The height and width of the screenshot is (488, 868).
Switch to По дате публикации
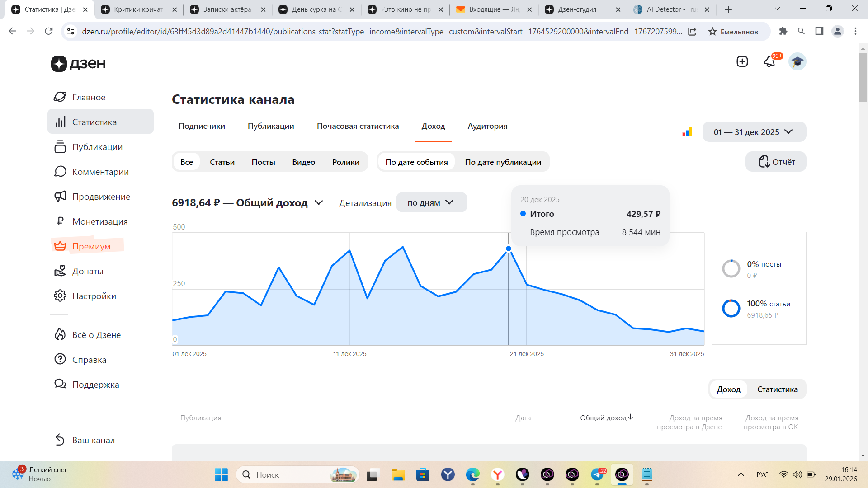[503, 162]
